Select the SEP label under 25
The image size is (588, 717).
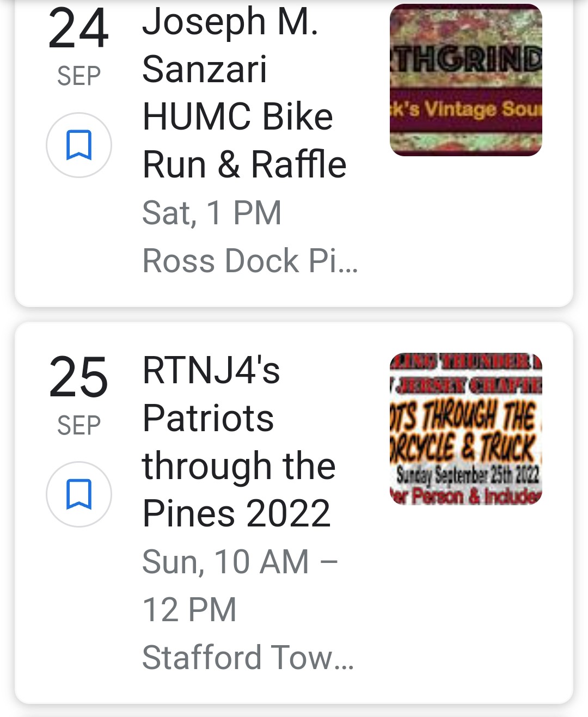click(79, 425)
